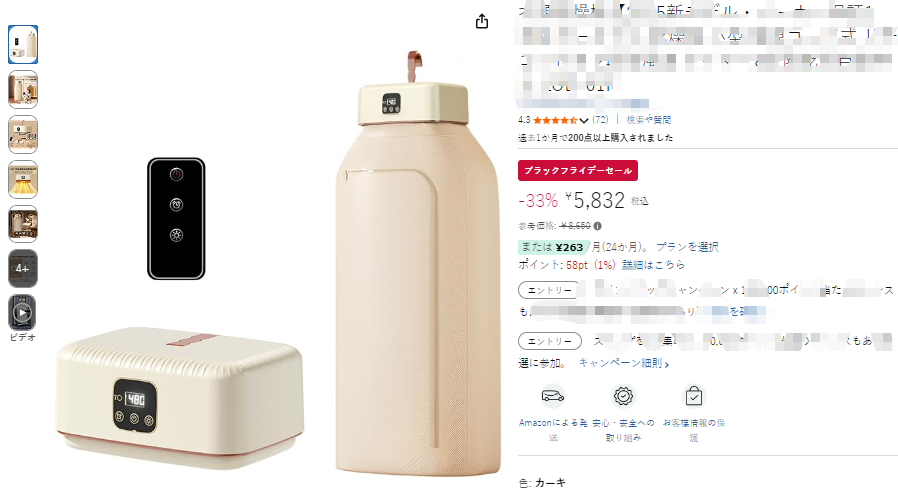Select the second product thumbnail
The width and height of the screenshot is (898, 498).
click(23, 89)
